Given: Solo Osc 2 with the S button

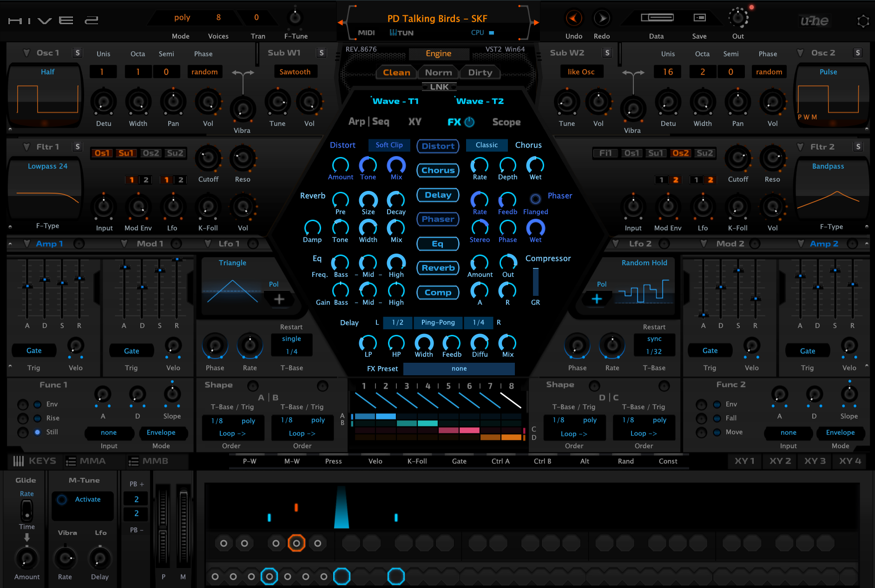Looking at the screenshot, I should pos(858,53).
